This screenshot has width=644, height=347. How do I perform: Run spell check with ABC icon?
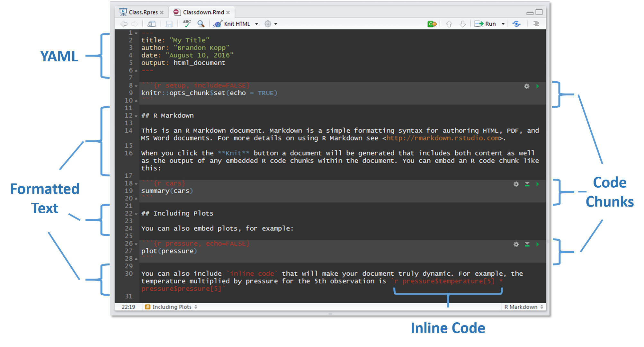coord(187,23)
